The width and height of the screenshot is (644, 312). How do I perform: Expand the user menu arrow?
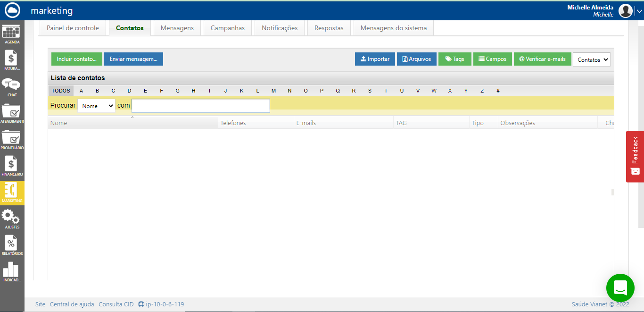coord(639,11)
